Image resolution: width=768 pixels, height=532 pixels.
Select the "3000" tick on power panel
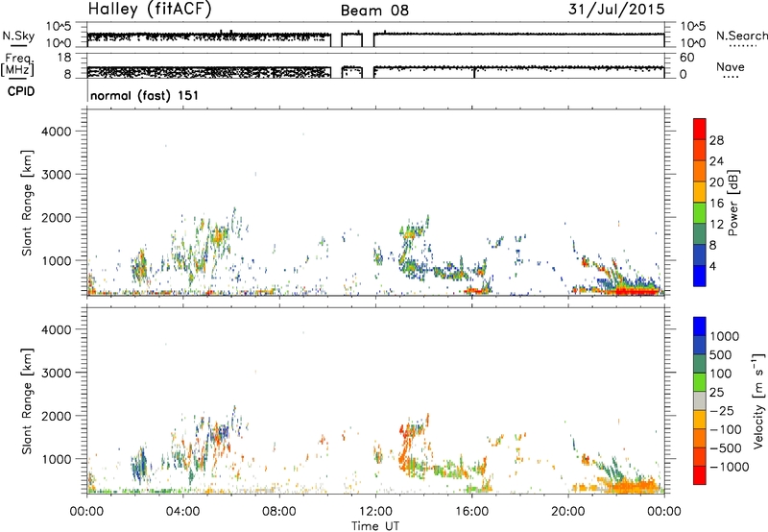pos(57,175)
